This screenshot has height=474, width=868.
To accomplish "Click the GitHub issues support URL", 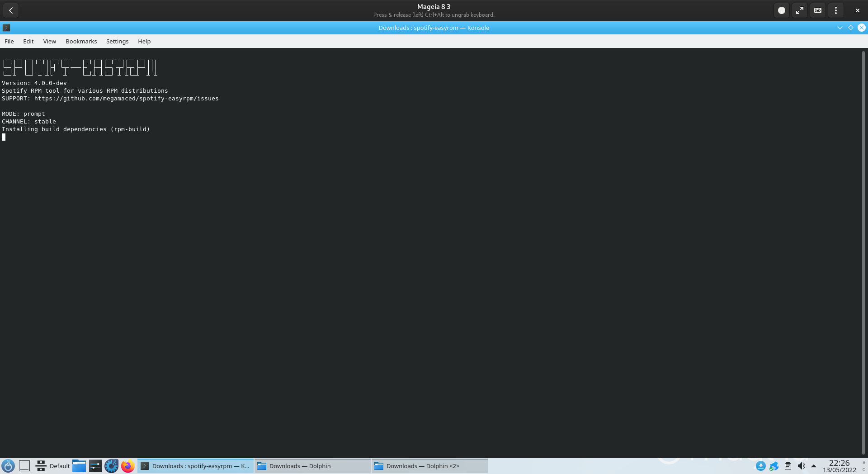I will (x=126, y=98).
